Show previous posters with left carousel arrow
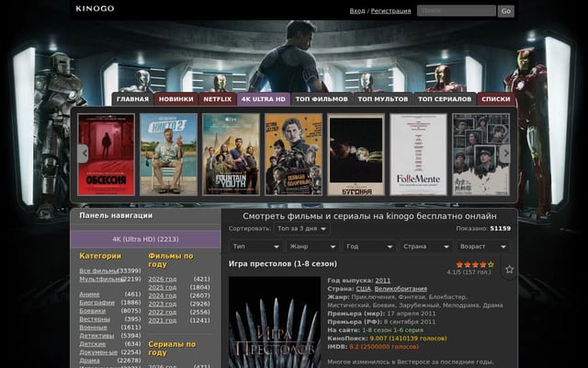This screenshot has height=368, width=588. [x=84, y=154]
